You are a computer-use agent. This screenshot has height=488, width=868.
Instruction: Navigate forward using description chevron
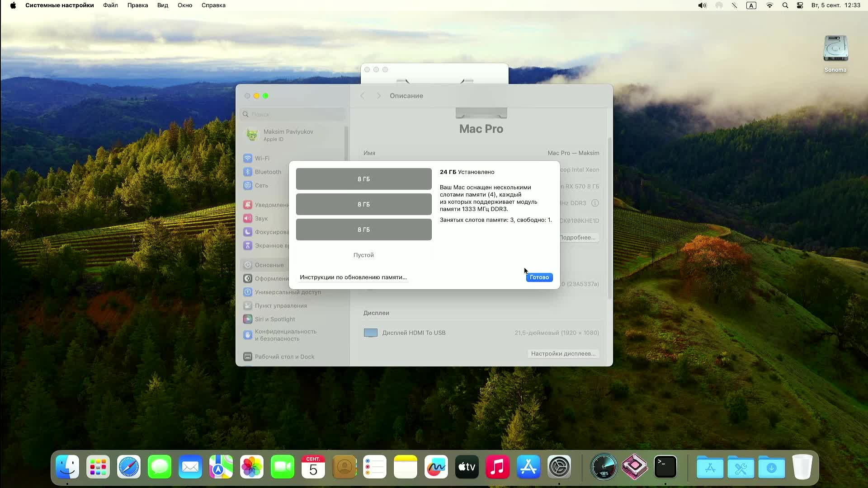point(378,95)
